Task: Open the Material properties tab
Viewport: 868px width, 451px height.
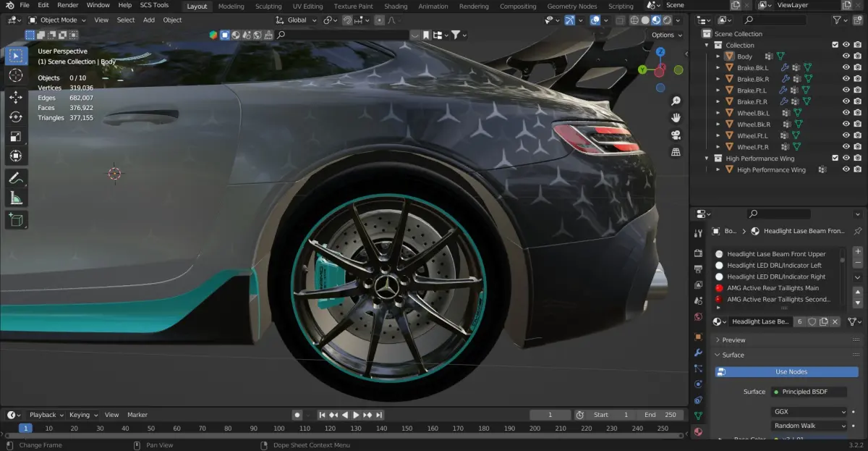Action: [698, 431]
